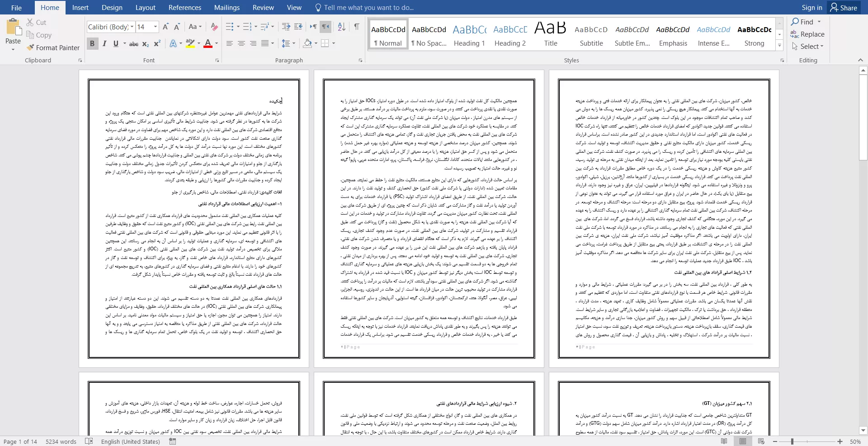Viewport: 868px width, 446px height.
Task: Click the Text Effects glowing A icon
Action: [x=173, y=43]
